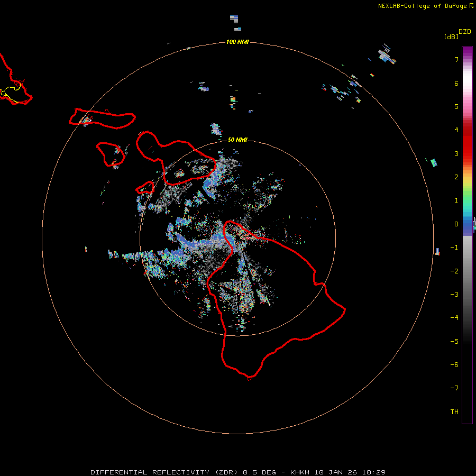Click the -3 value on the color scale
The image size is (476, 476).
pyautogui.click(x=454, y=295)
